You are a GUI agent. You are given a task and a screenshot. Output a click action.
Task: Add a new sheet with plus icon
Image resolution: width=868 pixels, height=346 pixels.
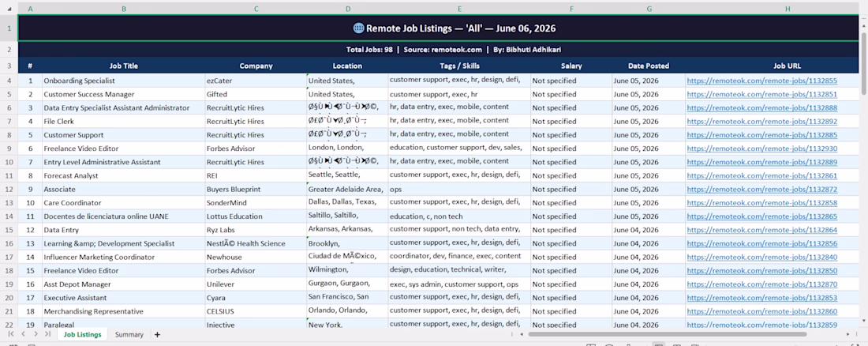point(157,334)
